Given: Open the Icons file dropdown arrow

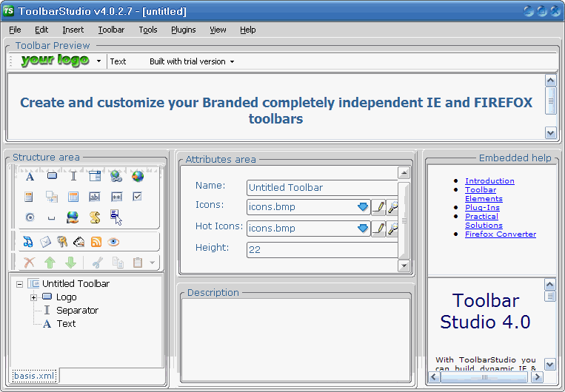Looking at the screenshot, I should click(x=363, y=207).
